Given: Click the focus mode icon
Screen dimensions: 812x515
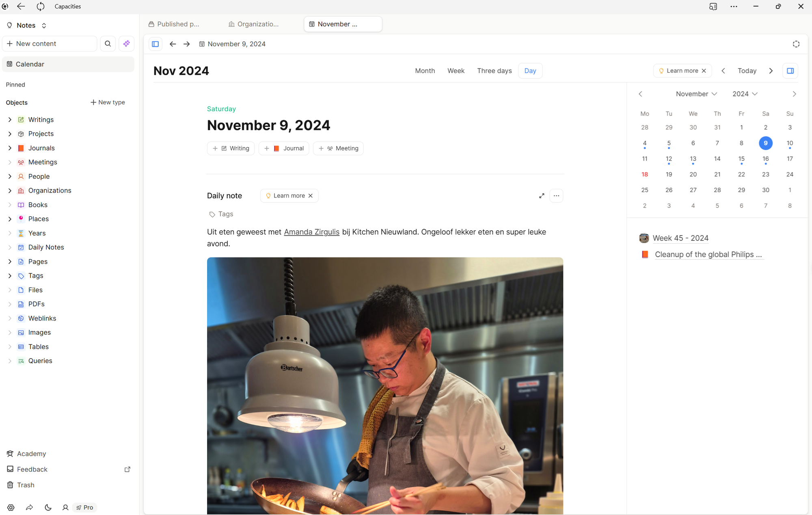Looking at the screenshot, I should tap(796, 44).
